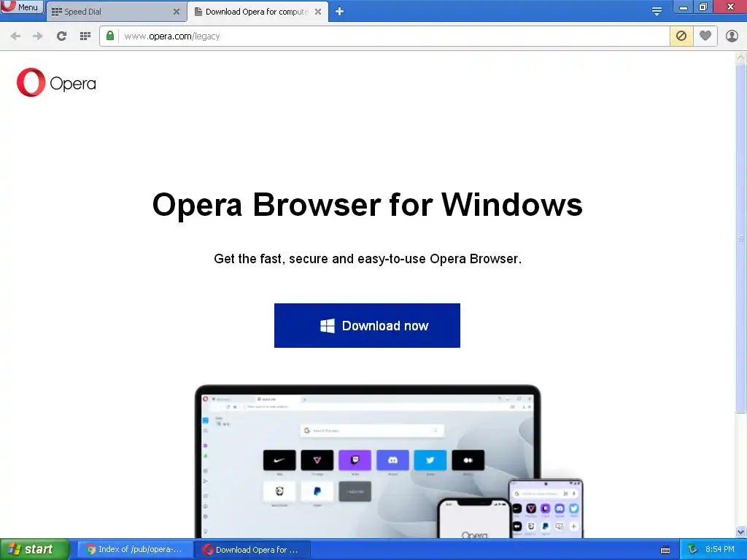Click the laptop browser preview image
Viewport: 747px width, 560px height.
(368, 461)
